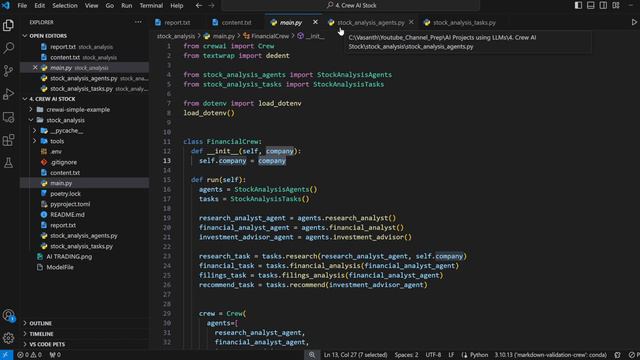
Task: Open the Explorer view in activity bar
Action: tap(8, 25)
